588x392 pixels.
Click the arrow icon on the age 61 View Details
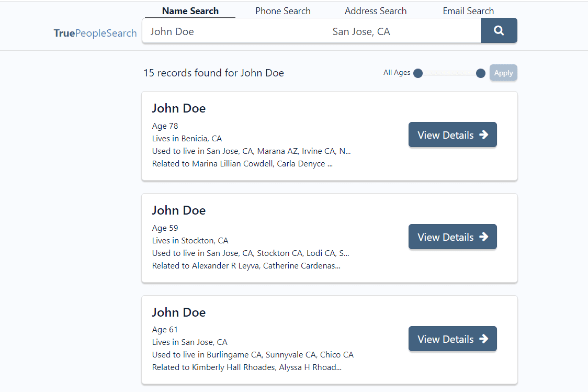(x=484, y=339)
